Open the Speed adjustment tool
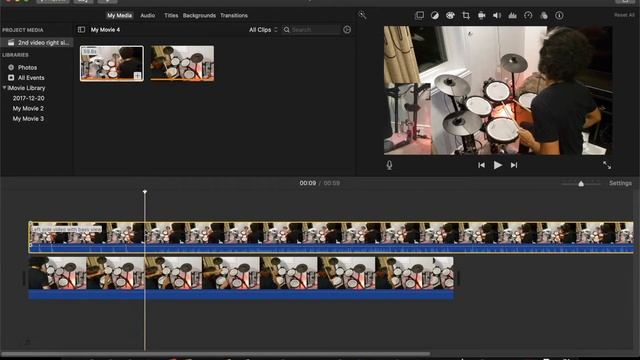 coord(528,16)
